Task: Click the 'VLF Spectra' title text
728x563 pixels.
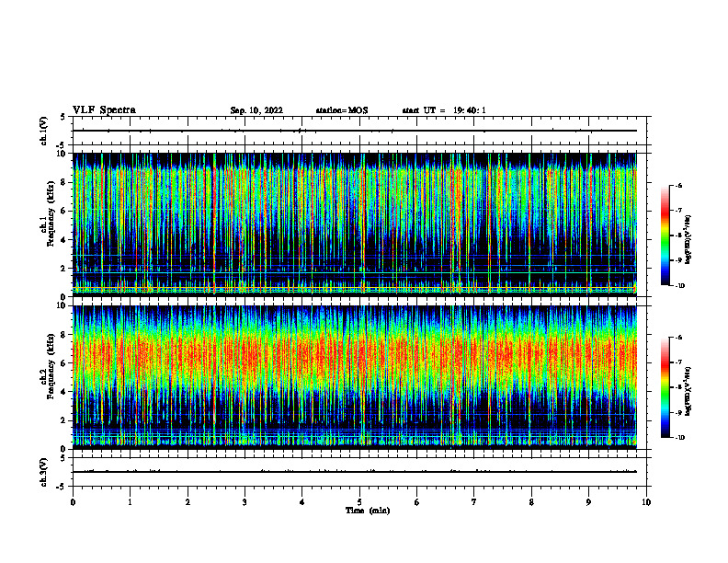Action: [104, 110]
